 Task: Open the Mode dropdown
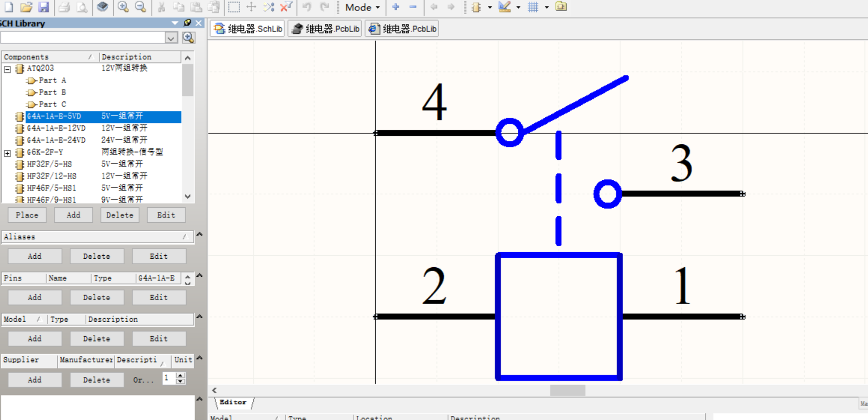pyautogui.click(x=362, y=7)
